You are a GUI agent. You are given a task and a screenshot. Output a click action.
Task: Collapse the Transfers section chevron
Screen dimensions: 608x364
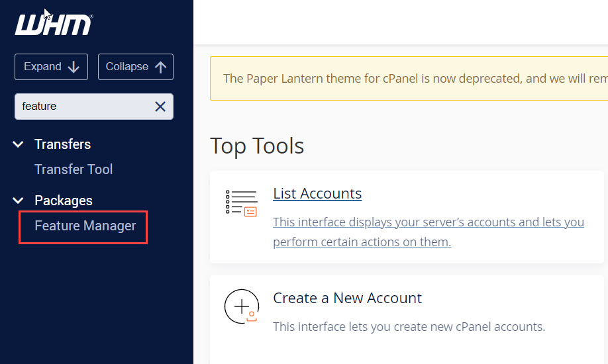coord(19,144)
